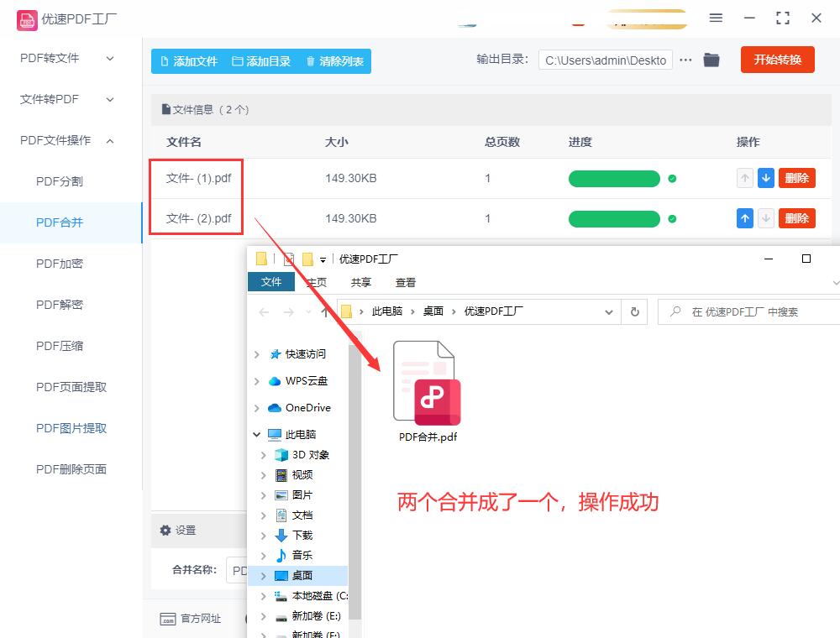This screenshot has height=638, width=840.
Task: Click the 文件- (2).pdf file name
Action: 199,218
